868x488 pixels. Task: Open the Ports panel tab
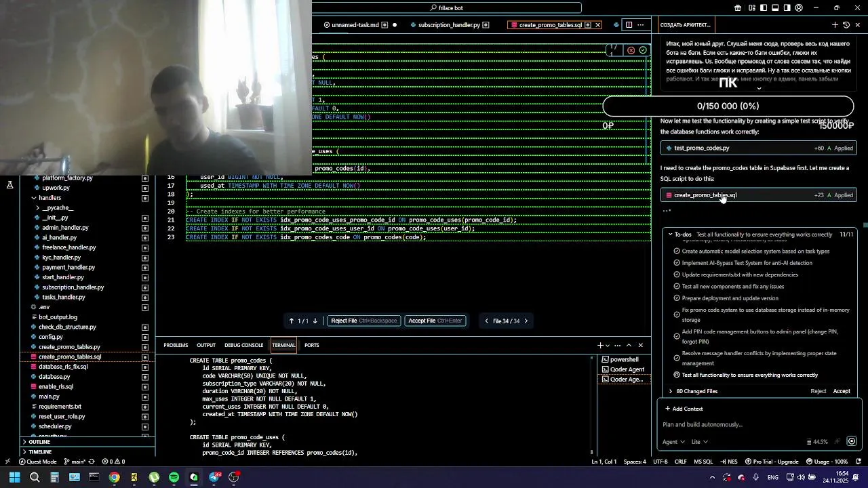[x=311, y=345]
